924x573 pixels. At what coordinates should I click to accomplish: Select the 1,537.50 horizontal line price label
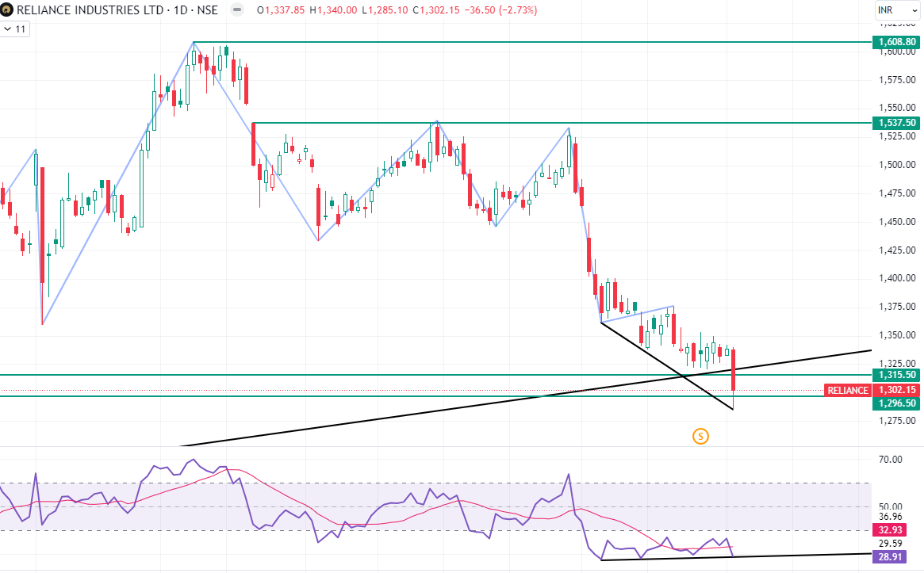tap(897, 123)
